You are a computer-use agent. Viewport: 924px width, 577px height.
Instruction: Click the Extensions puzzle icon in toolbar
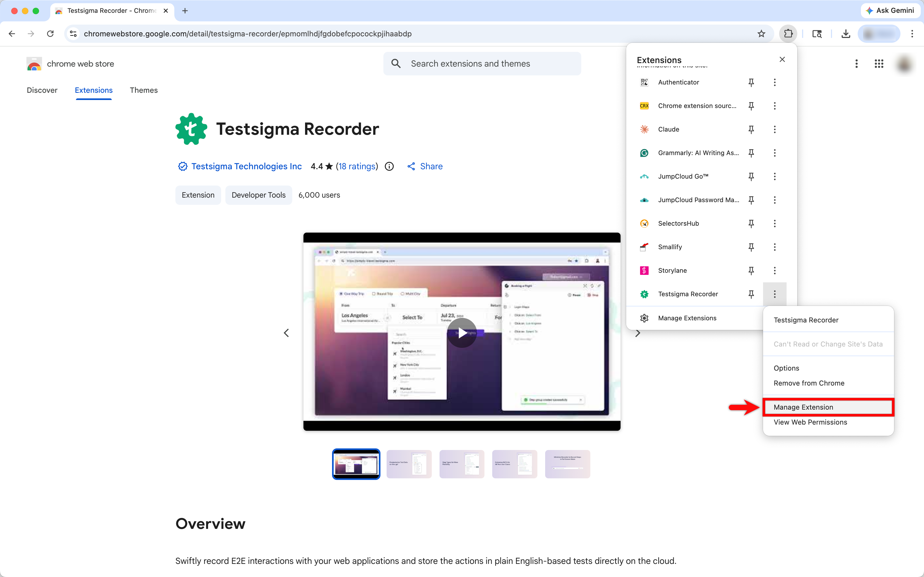click(788, 34)
